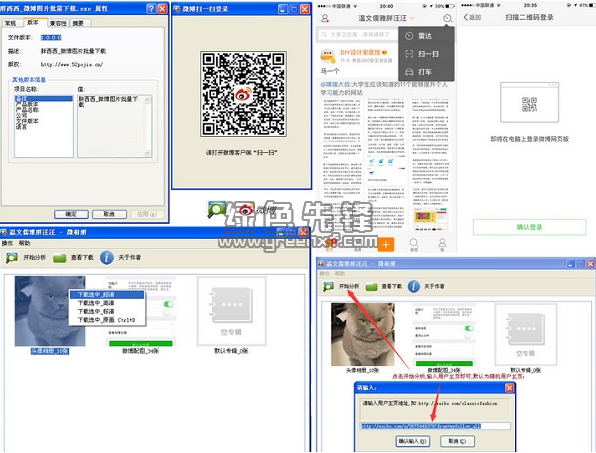The height and width of the screenshot is (453, 596).
Task: Open the 操作 menu in context-menu album window
Action: click(7, 243)
